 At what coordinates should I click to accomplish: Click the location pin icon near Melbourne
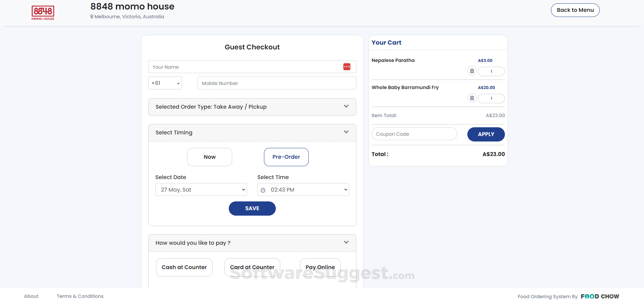pos(92,17)
